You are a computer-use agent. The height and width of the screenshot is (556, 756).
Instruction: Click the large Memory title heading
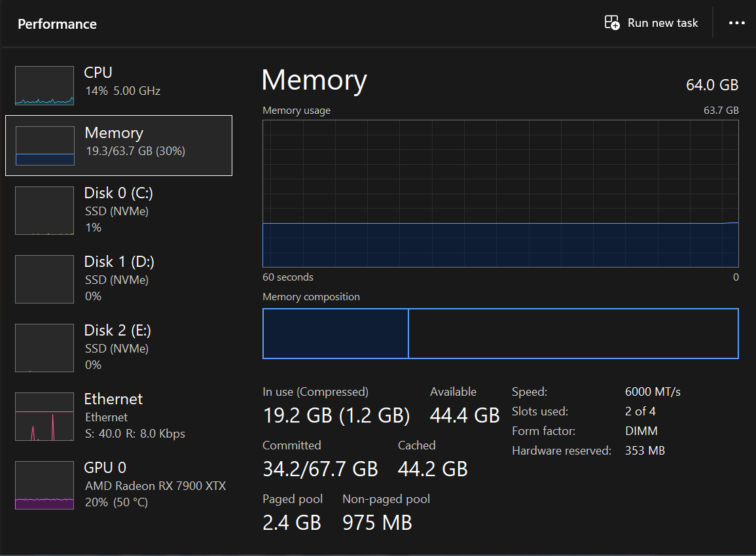(314, 80)
